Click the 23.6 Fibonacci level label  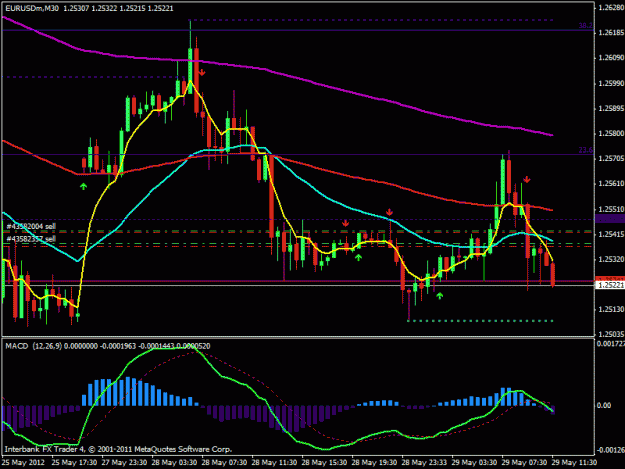click(x=586, y=150)
